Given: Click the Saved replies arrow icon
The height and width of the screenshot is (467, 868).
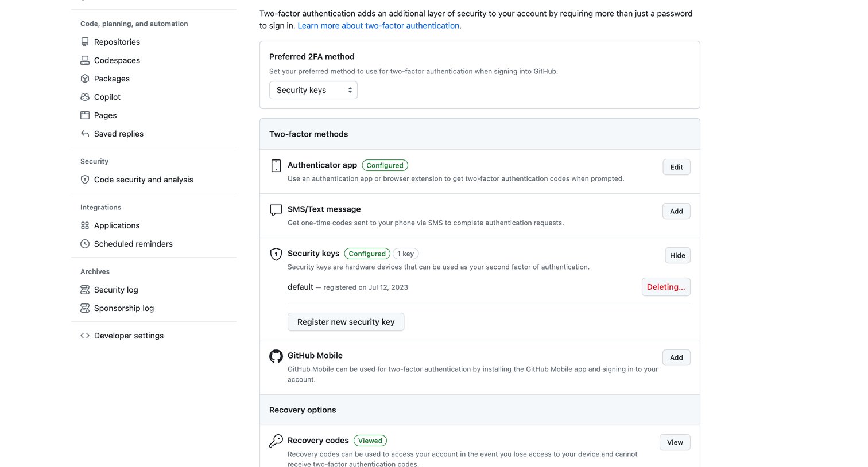Looking at the screenshot, I should pyautogui.click(x=85, y=134).
